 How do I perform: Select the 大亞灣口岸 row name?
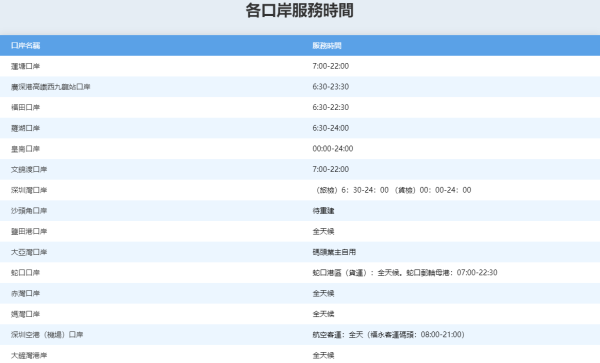[x=29, y=252]
